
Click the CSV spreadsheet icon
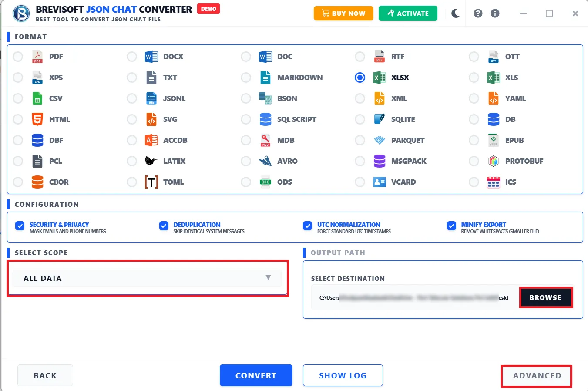point(37,98)
